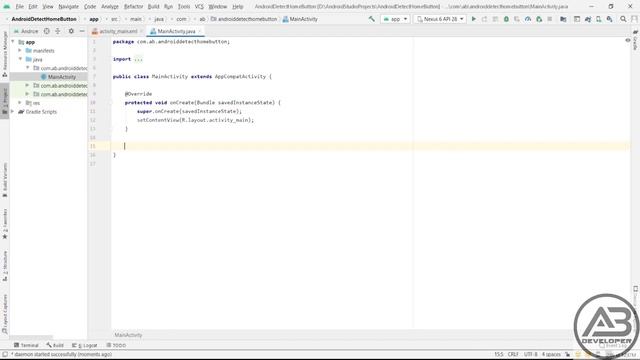Click the Debug app bug icon
This screenshot has height=360, width=640.
pos(506,19)
